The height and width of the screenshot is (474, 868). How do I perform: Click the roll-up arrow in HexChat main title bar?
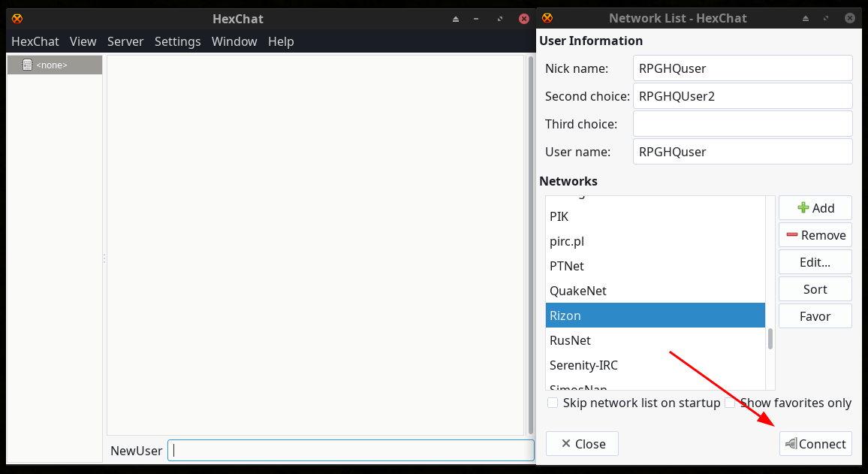456,19
